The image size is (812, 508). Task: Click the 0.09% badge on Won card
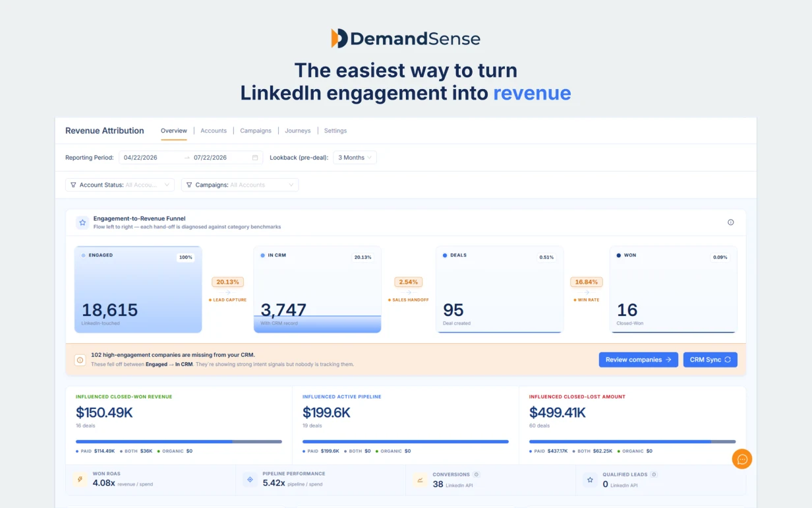pos(720,257)
